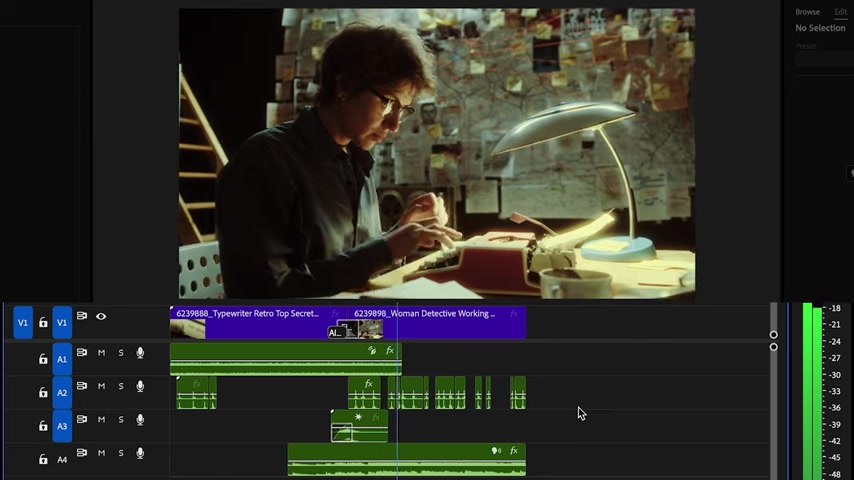Viewport: 854px width, 480px height.
Task: Click the right green audio meter bar
Action: pos(818,393)
